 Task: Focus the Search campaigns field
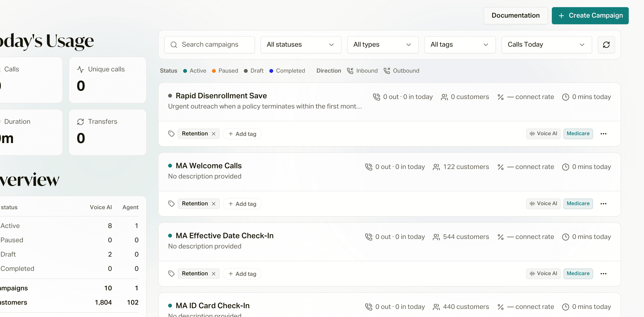coord(210,45)
